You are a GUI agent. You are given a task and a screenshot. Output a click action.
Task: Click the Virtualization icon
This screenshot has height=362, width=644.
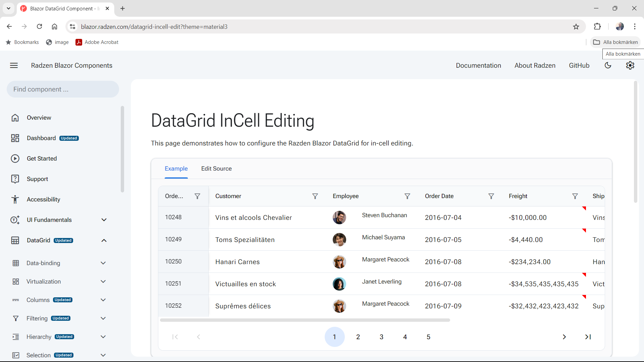tap(16, 282)
